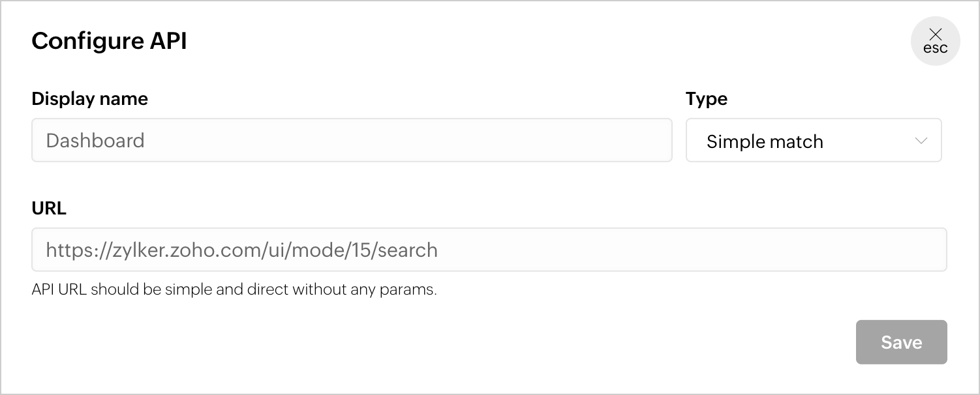Click the URL input field
The height and width of the screenshot is (395, 980).
point(489,250)
